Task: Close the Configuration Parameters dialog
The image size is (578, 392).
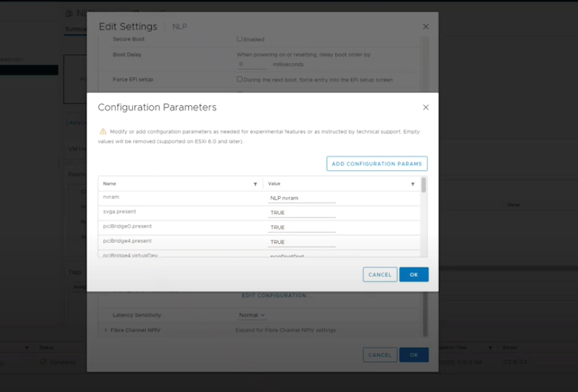Action: point(426,107)
